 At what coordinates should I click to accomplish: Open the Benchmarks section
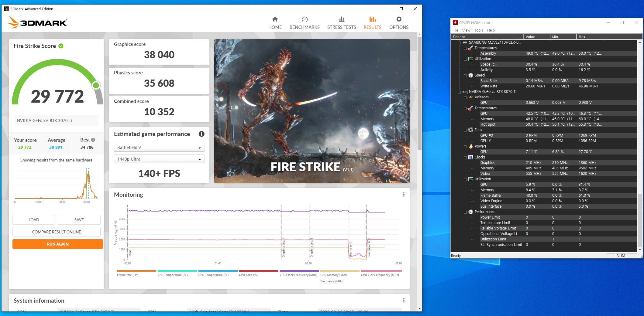[x=305, y=23]
